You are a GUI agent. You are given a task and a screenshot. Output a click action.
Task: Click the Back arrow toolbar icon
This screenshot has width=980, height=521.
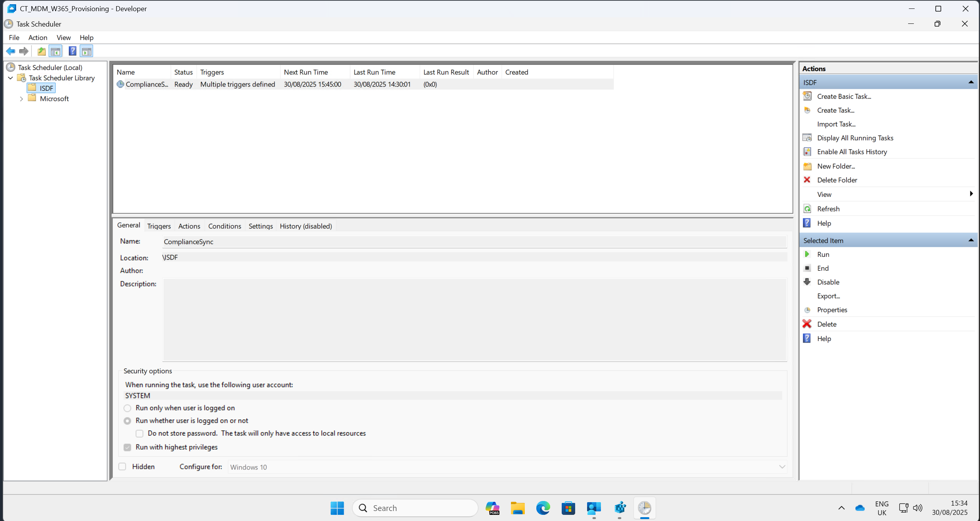(x=11, y=51)
